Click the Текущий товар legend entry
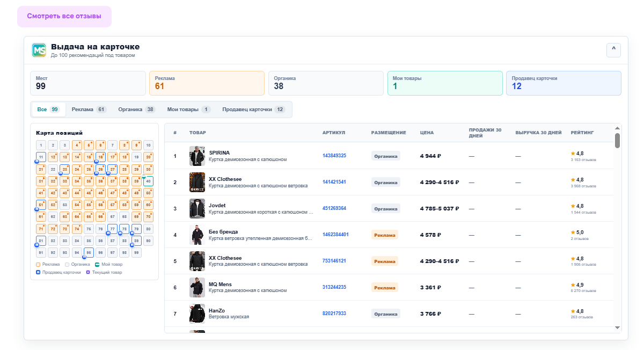Viewport: 644px width, 350px height. [x=105, y=272]
